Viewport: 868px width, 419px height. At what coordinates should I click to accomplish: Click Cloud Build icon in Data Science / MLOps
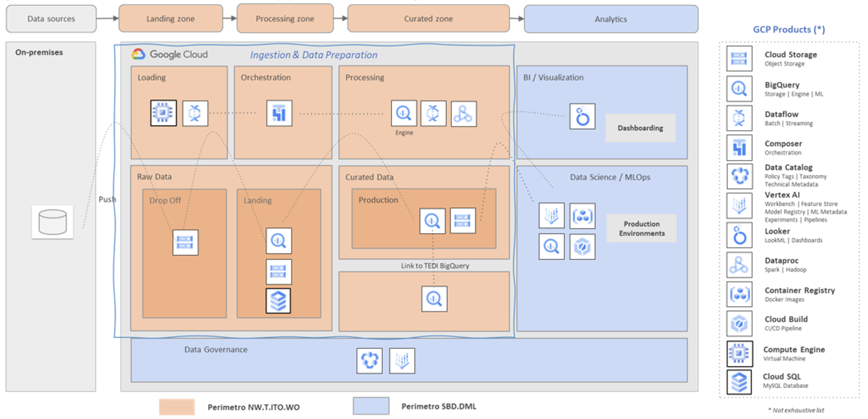582,247
